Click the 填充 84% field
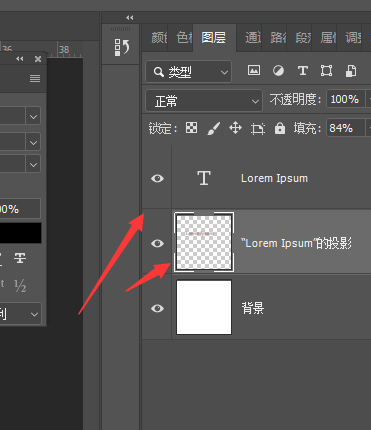The height and width of the screenshot is (430, 371). tap(345, 128)
